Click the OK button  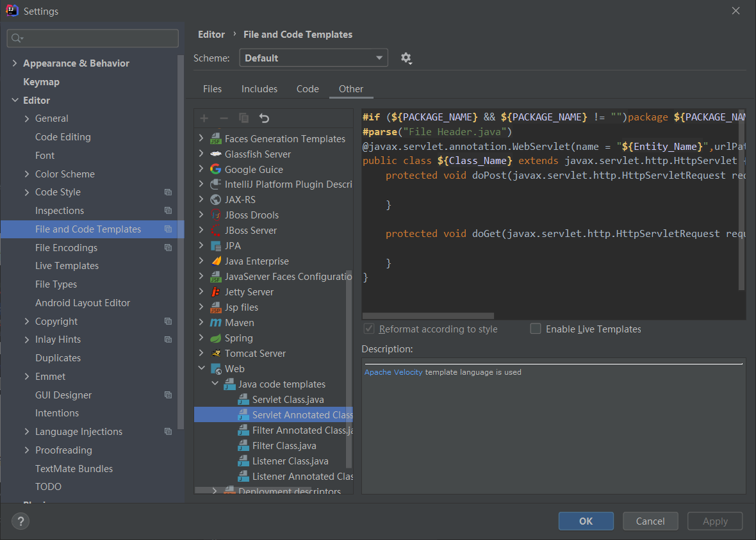pos(586,521)
